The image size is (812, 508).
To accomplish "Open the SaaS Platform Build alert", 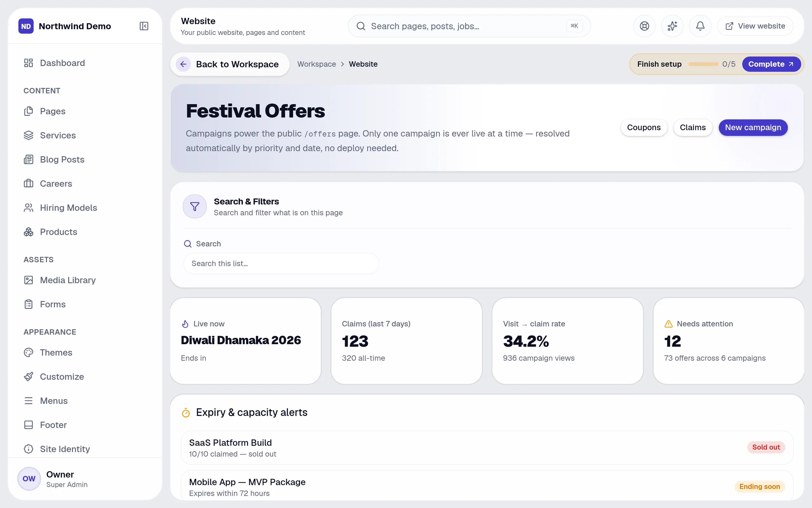I will [x=487, y=448].
